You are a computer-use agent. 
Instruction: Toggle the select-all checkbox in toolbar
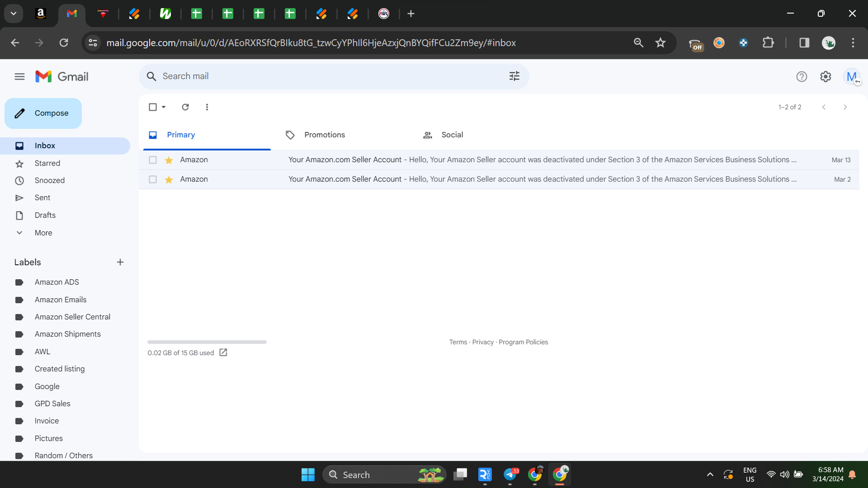pos(153,107)
